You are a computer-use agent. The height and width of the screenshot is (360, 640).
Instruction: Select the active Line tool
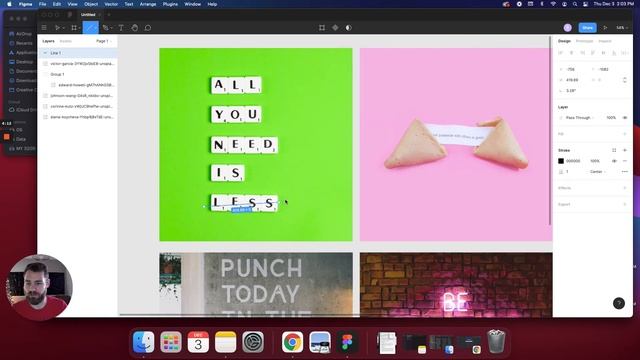tap(91, 28)
